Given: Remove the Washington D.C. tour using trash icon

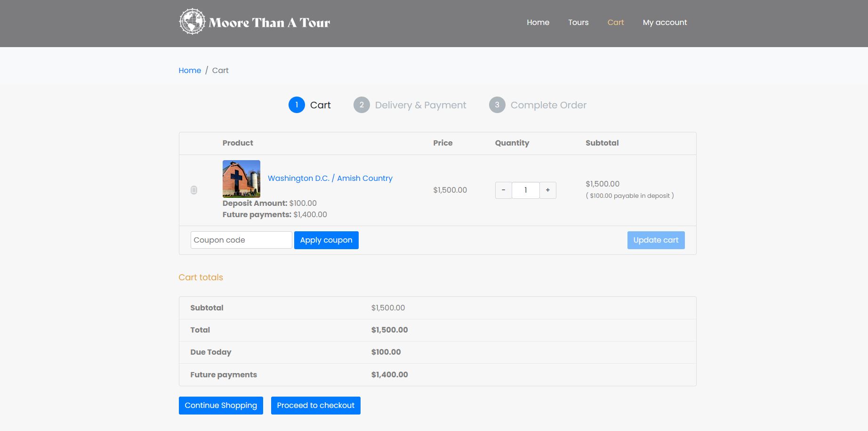Looking at the screenshot, I should (194, 190).
